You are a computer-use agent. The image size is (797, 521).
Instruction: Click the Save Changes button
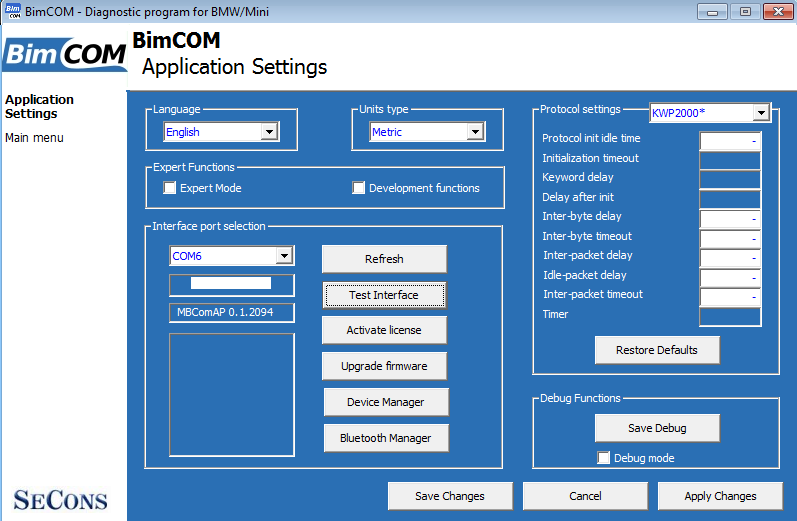point(450,496)
